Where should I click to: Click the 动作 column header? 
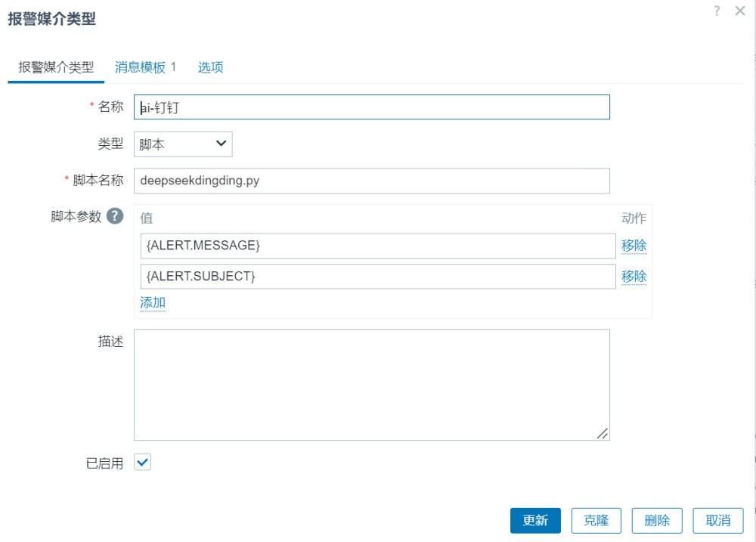634,218
